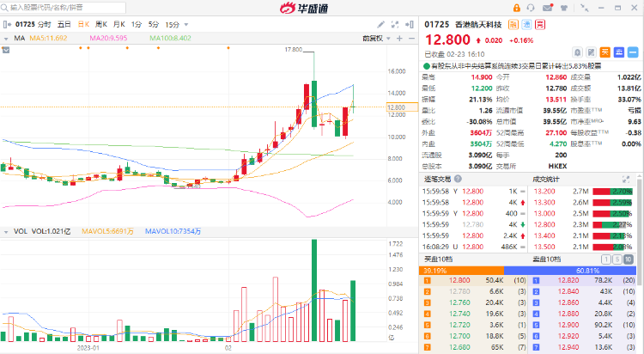Image resolution: width=644 pixels, height=354 pixels.
Task: Show 10-level order book depth
Action: pyautogui.click(x=628, y=259)
